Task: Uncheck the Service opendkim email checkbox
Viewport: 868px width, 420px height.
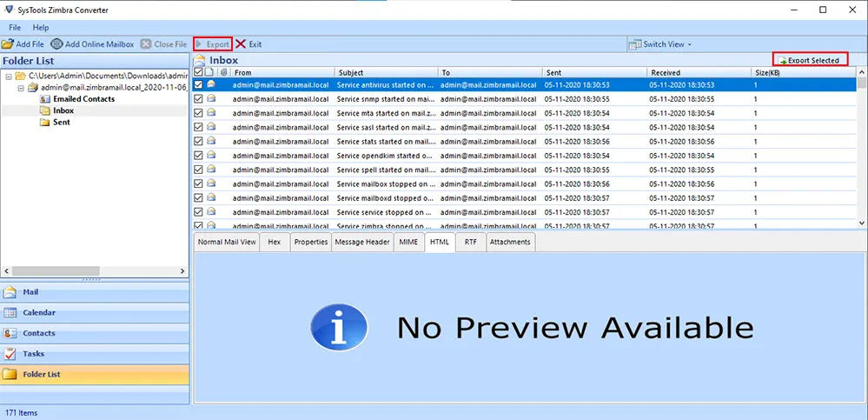Action: point(198,155)
